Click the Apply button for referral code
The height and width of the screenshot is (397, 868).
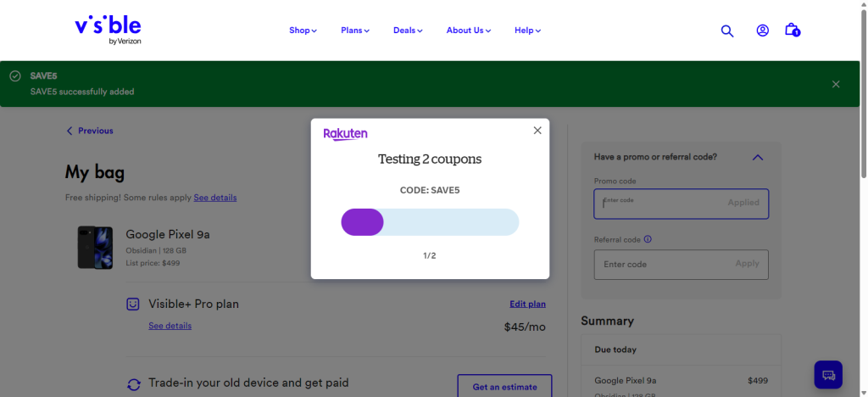pos(748,264)
